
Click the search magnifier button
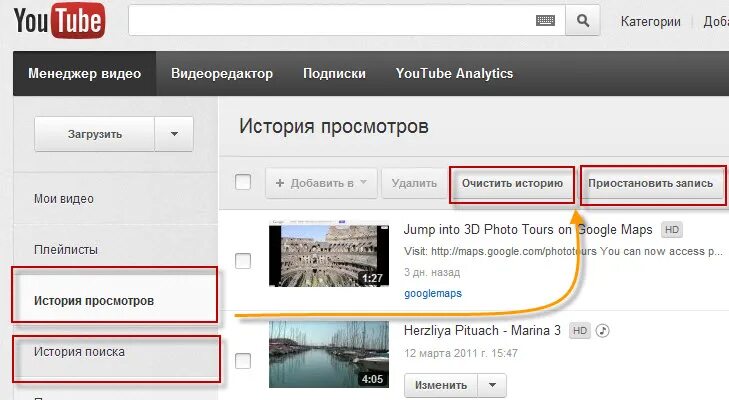[x=583, y=20]
